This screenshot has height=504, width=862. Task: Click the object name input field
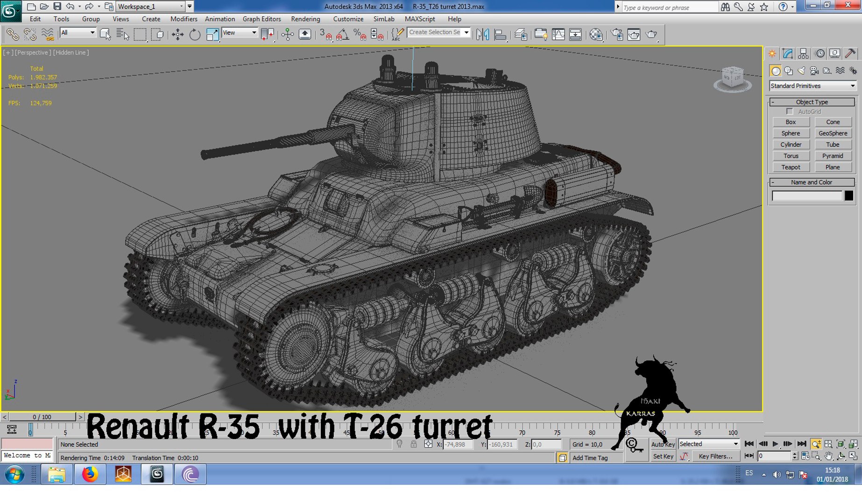[807, 196]
